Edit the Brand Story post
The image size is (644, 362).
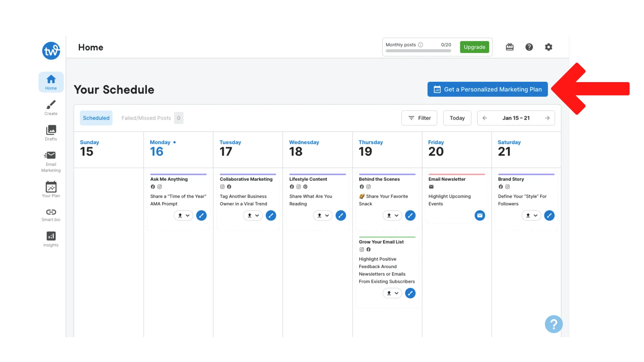pos(549,216)
